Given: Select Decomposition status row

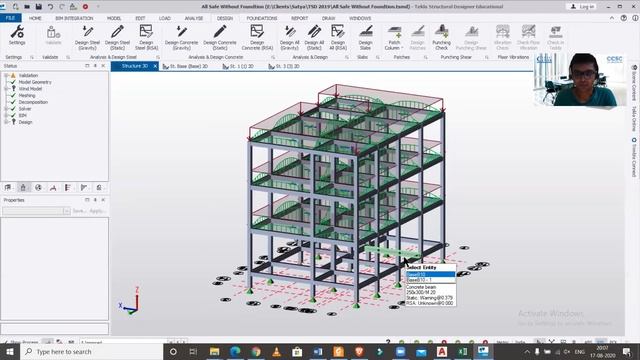Looking at the screenshot, I should point(33,102).
